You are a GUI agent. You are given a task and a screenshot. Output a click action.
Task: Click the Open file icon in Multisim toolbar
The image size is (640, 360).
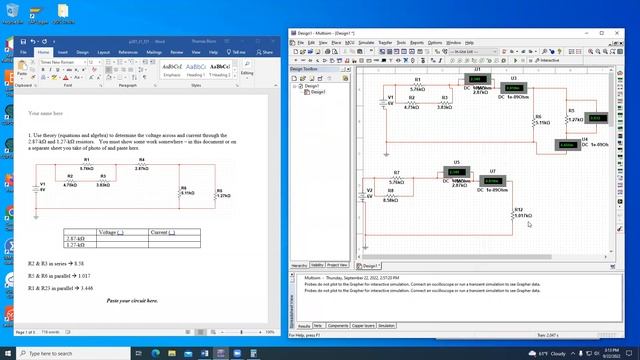[302, 52]
